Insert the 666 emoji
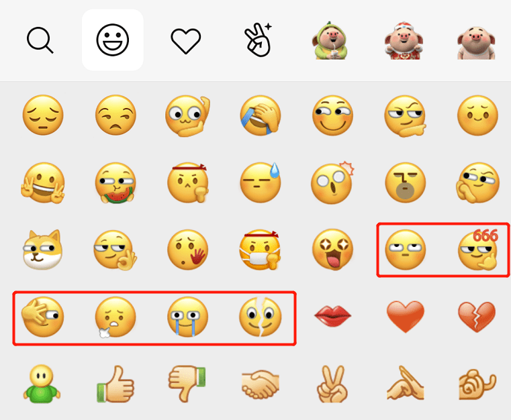The width and height of the screenshot is (511, 420). click(478, 249)
